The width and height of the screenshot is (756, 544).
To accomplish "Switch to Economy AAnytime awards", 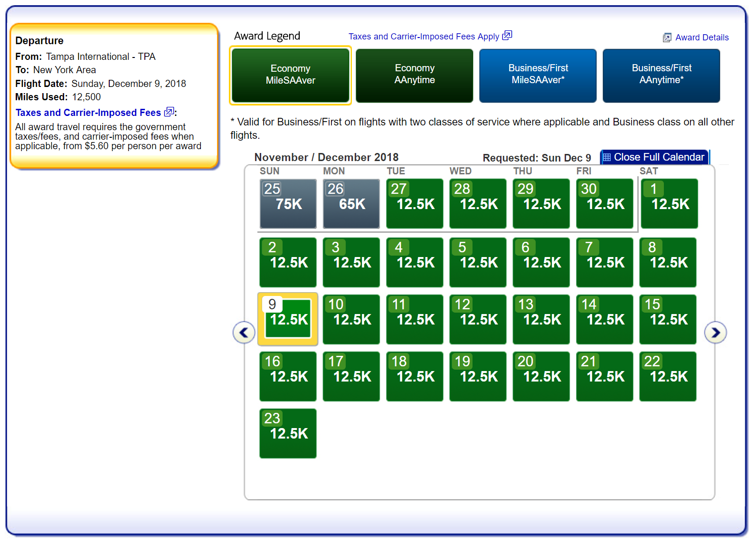I will coord(414,75).
